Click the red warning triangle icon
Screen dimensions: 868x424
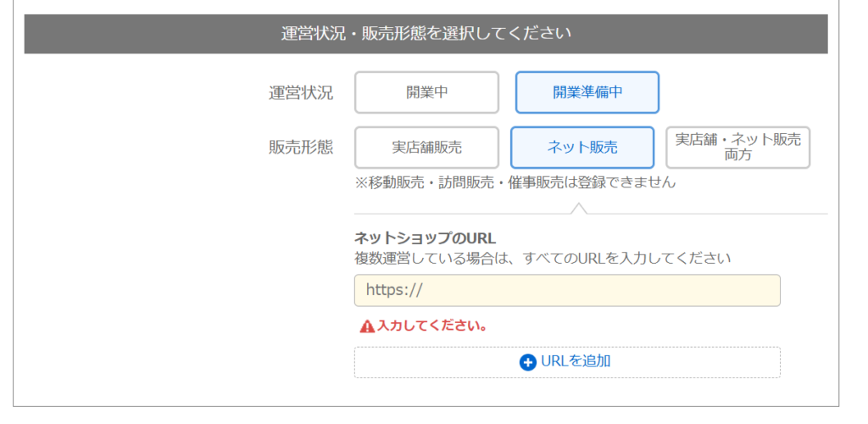367,326
